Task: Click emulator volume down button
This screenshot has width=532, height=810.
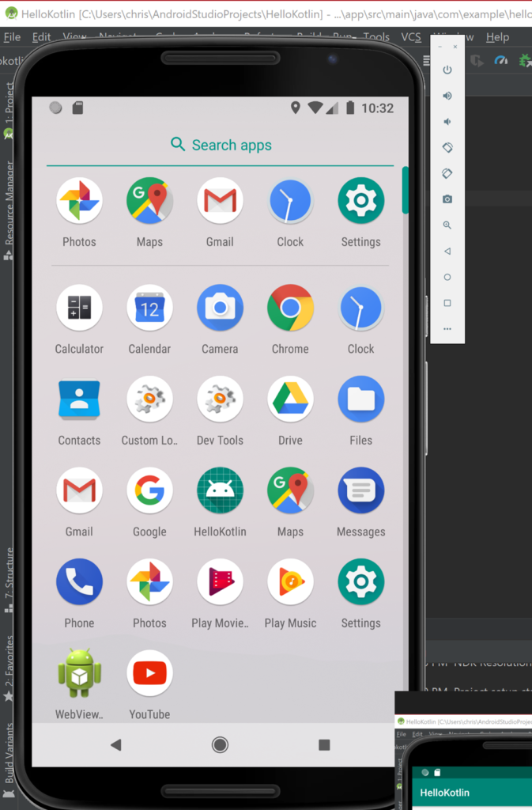Action: pos(447,121)
